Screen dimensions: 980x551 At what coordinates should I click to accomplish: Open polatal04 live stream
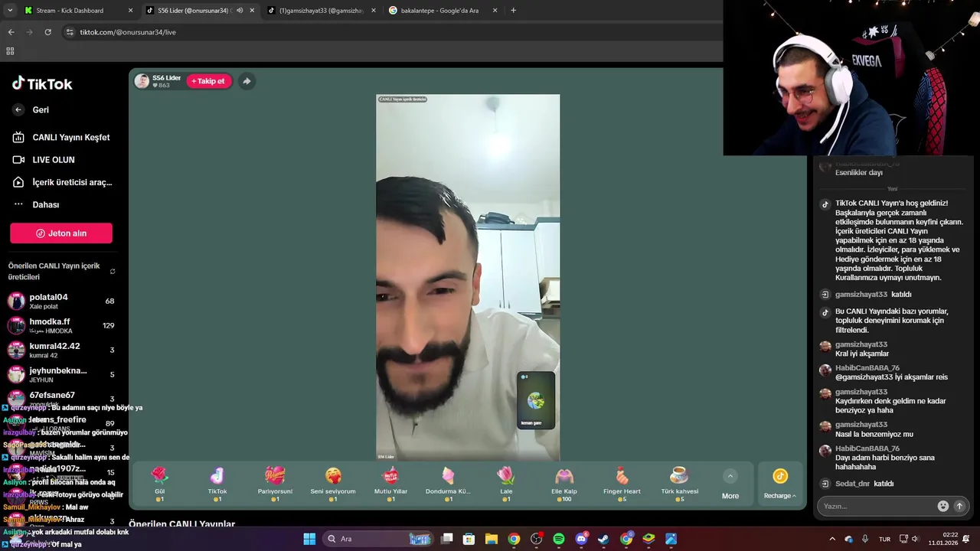point(61,301)
